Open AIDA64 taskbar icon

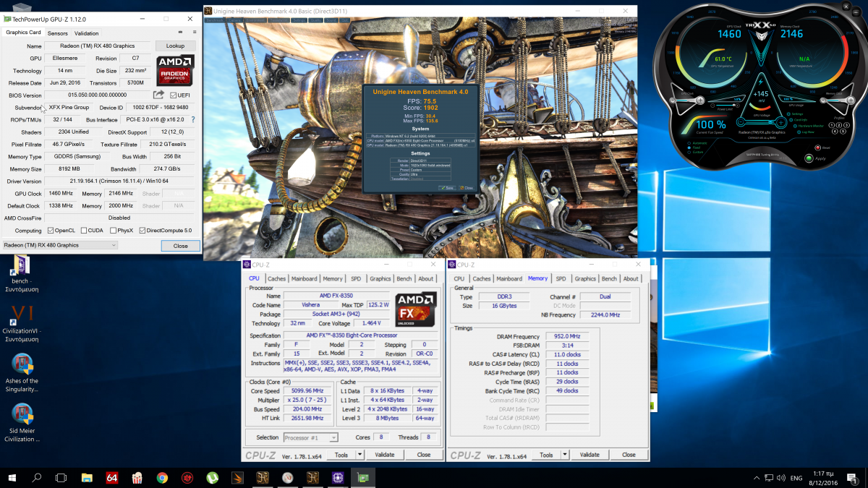[112, 478]
